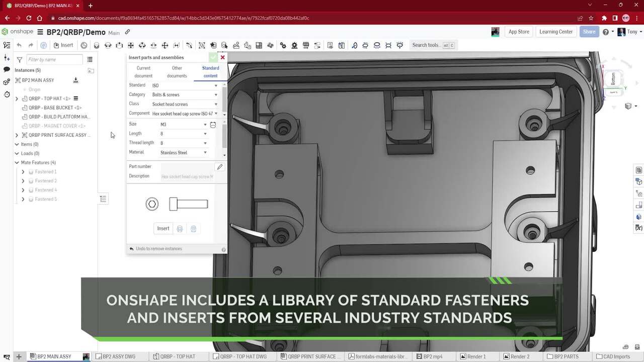The height and width of the screenshot is (362, 644).
Task: Toggle the list view icon beside filter
Action: pos(90,59)
